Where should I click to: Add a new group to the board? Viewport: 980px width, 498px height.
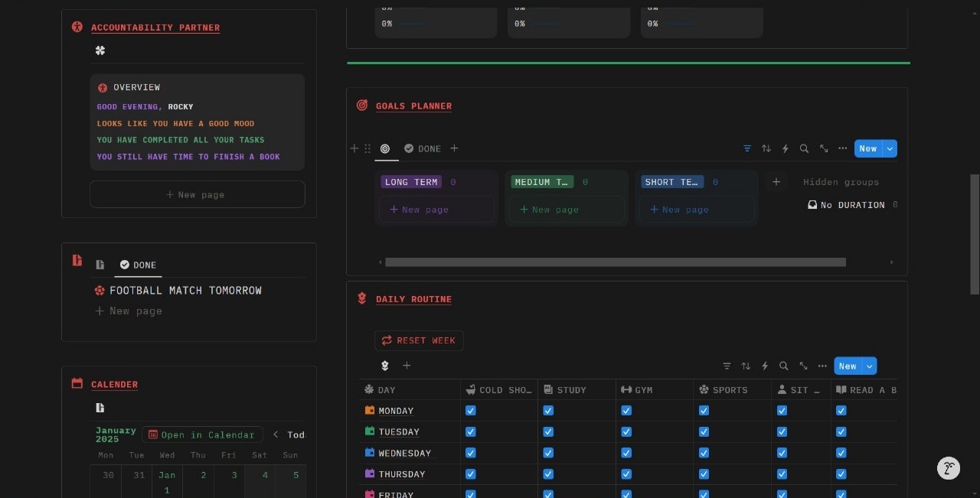776,182
